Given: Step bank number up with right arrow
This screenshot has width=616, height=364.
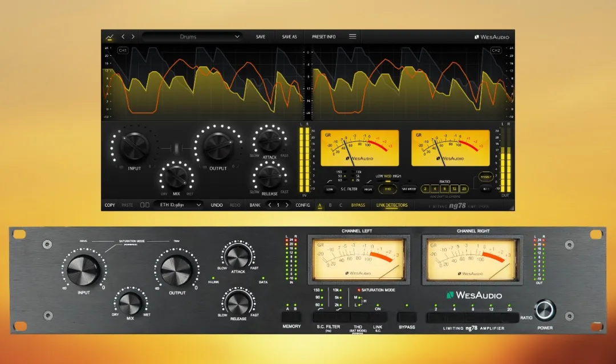Looking at the screenshot, I should [287, 205].
